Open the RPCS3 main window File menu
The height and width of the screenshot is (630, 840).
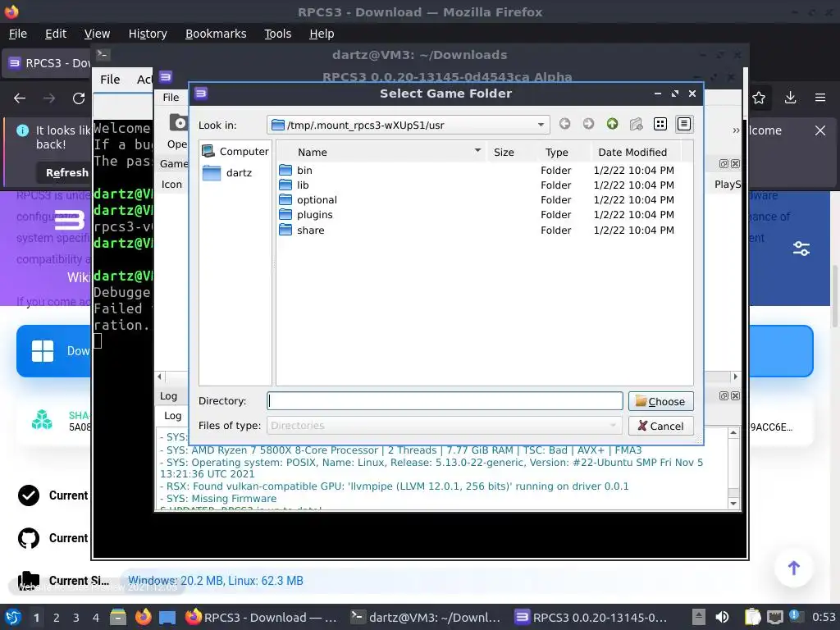(171, 97)
